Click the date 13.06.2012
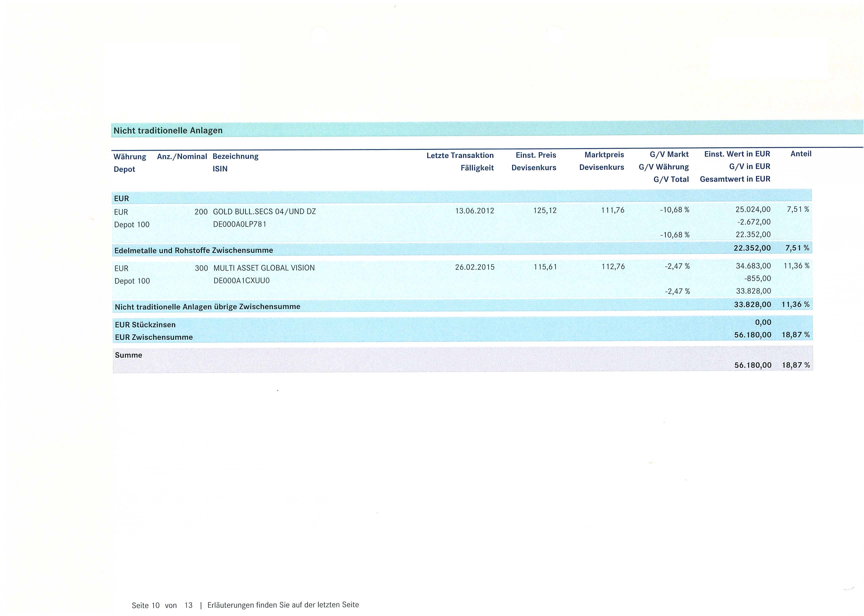This screenshot has height=616, width=864. tap(474, 211)
